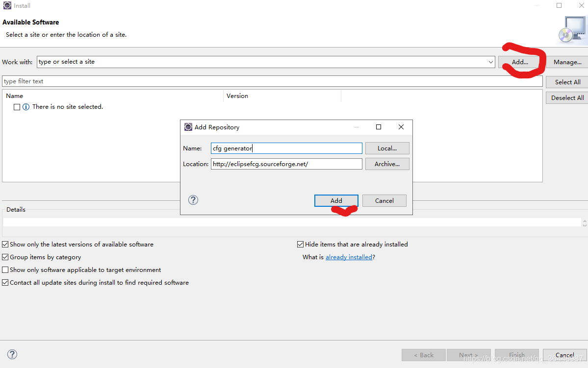Viewport: 588px width, 368px height.
Task: Toggle the checkbox next to 'There is no site selected'
Action: coord(17,106)
